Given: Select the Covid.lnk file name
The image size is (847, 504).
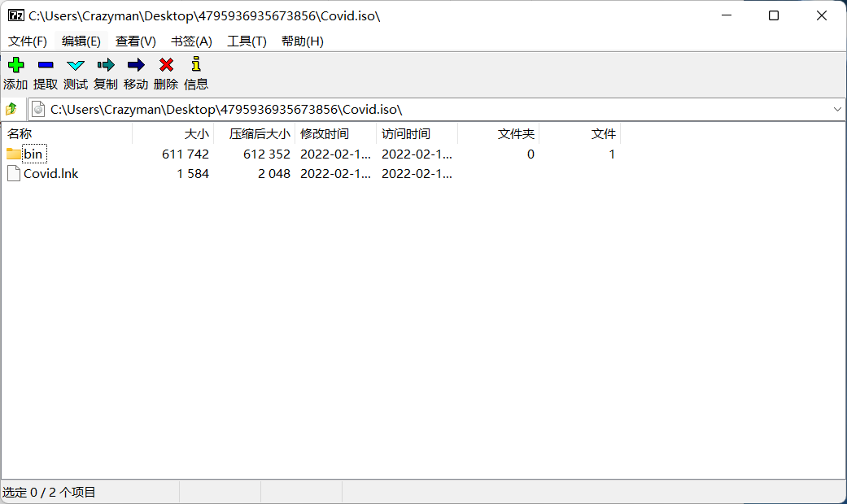Looking at the screenshot, I should 51,174.
